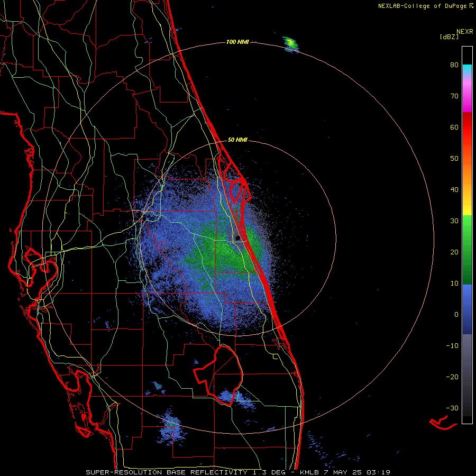
Task: Click the -30 value on dBZ scale
Action: click(452, 408)
